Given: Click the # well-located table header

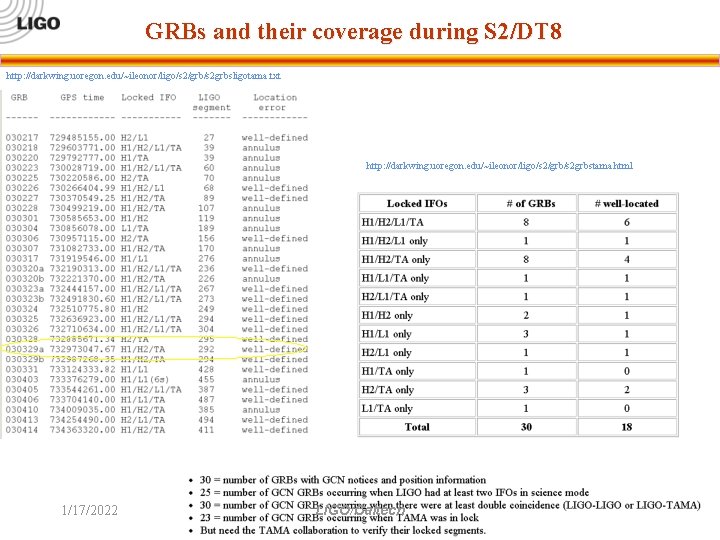Looking at the screenshot, I should [x=627, y=203].
